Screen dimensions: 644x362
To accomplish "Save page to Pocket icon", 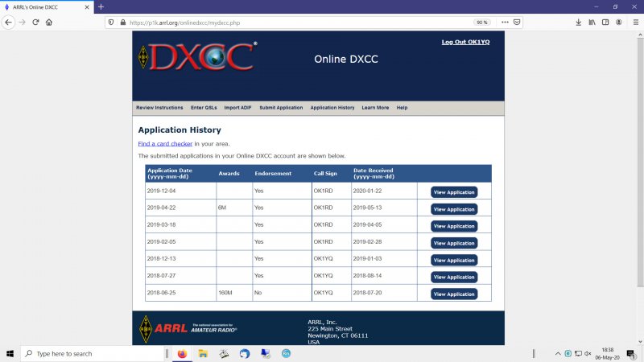I will (x=517, y=23).
